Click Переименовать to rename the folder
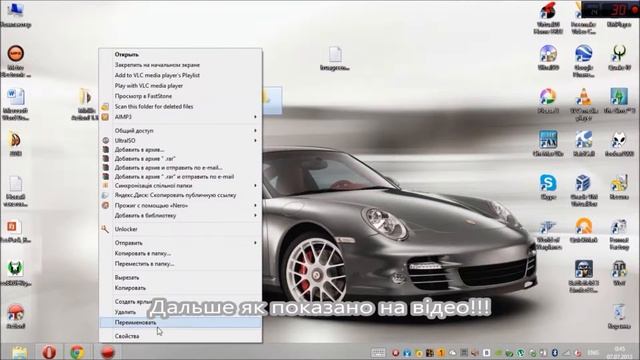640x360 pixels. (x=180, y=322)
